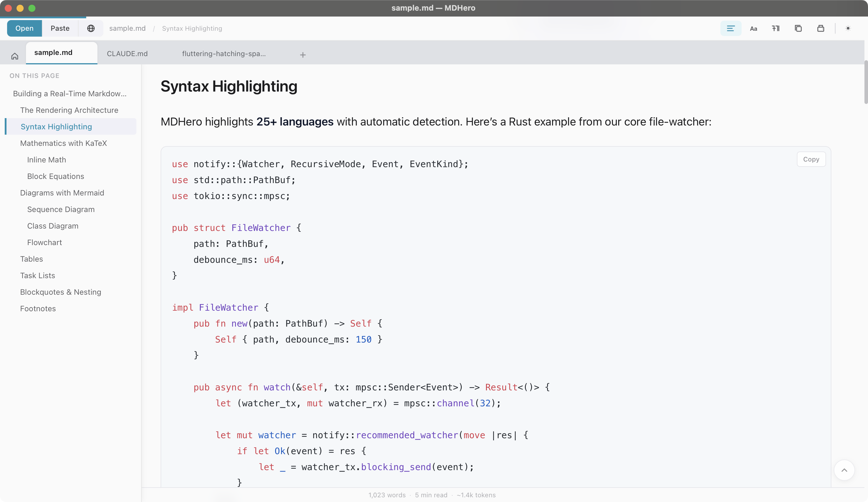The width and height of the screenshot is (868, 502).
Task: Click the print icon
Action: (820, 28)
